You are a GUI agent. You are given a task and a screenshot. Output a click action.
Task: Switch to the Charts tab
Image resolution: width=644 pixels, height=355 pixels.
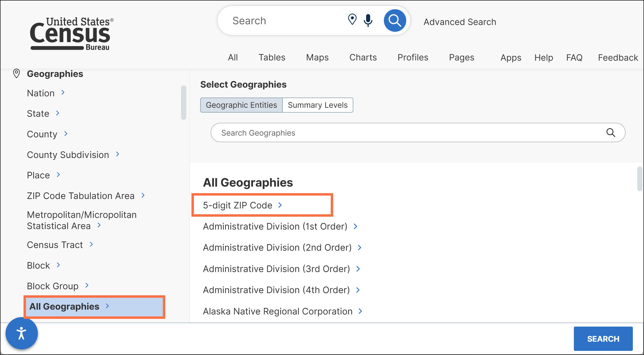click(x=363, y=58)
